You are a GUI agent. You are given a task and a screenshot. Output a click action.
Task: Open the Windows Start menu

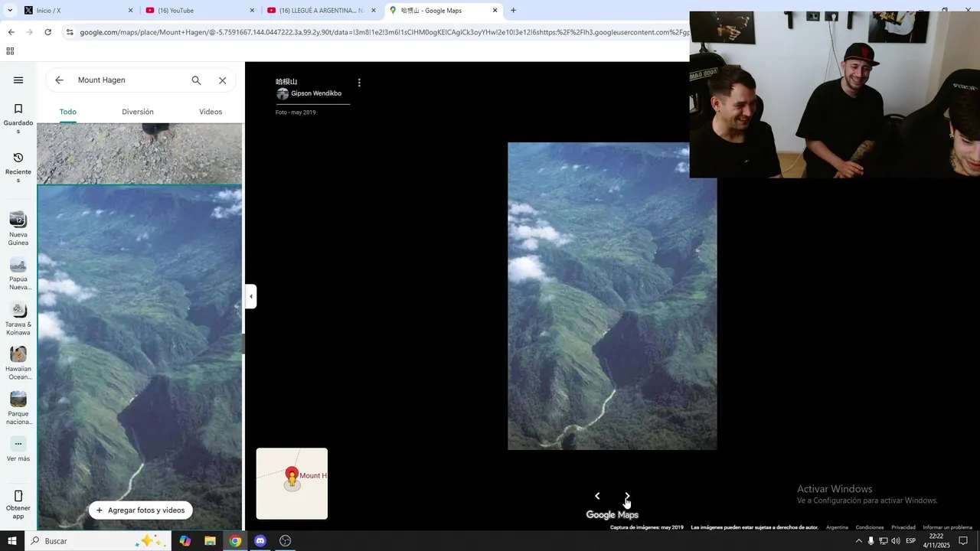click(12, 541)
